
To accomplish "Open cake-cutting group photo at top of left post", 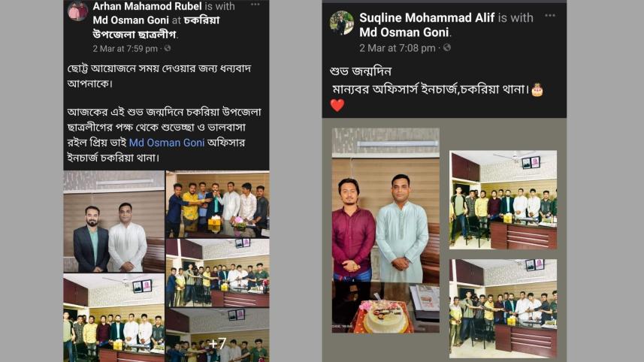I will point(218,204).
